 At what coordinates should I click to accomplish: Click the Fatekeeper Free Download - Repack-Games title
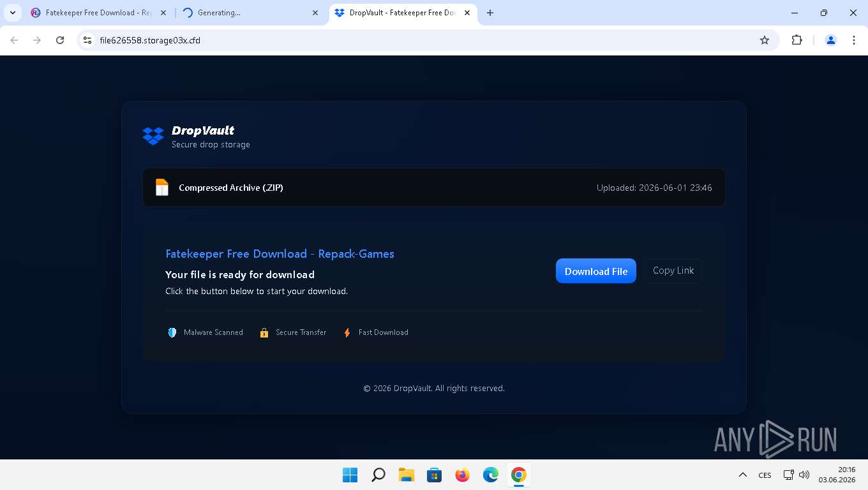click(280, 254)
